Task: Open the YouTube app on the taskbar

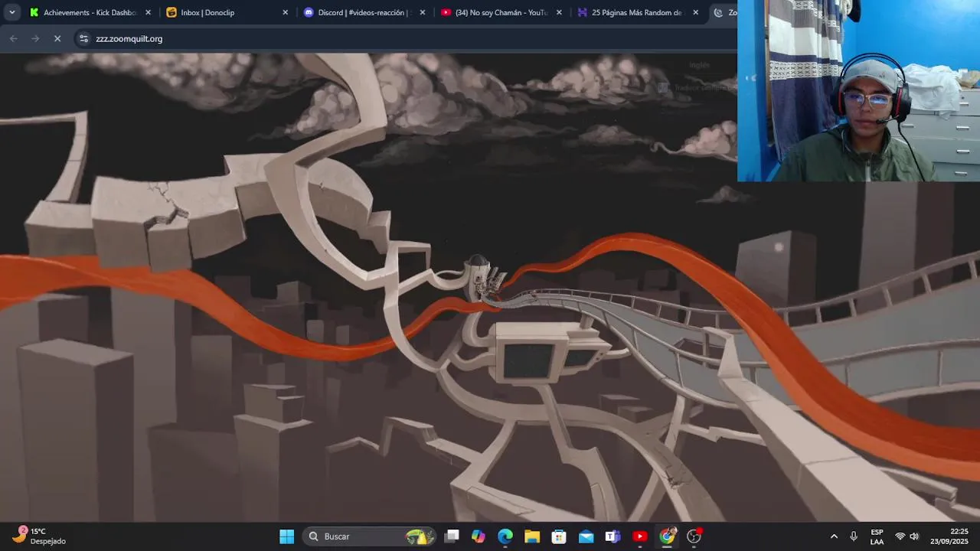Action: [x=640, y=536]
